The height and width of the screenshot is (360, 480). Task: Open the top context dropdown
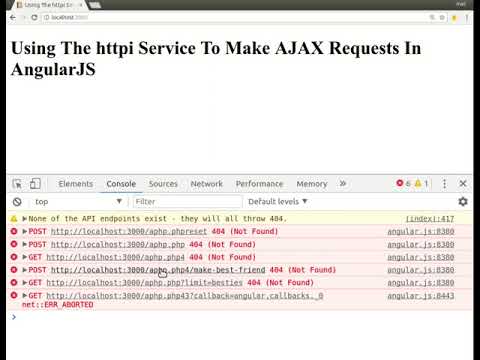pyautogui.click(x=78, y=202)
